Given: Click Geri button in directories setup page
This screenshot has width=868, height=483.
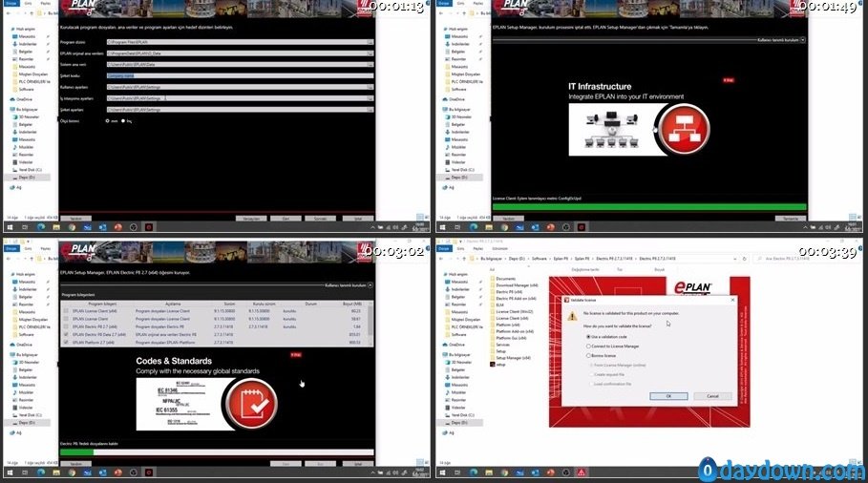Looking at the screenshot, I should coord(286,219).
